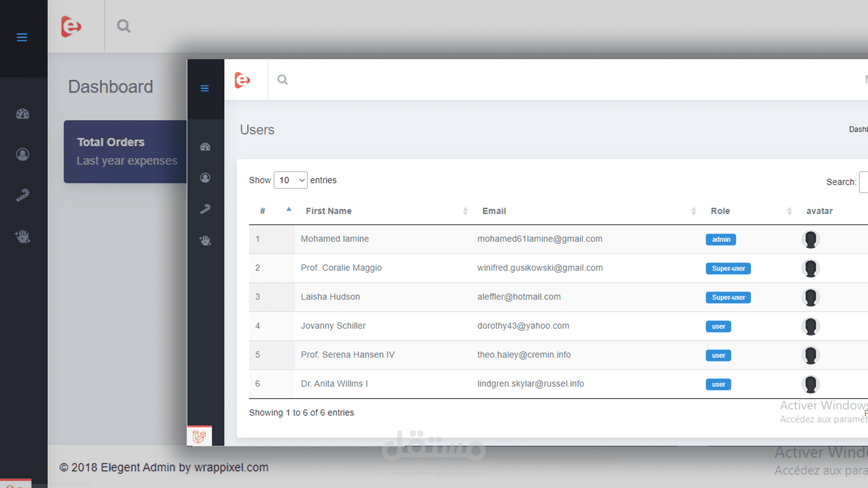
Task: Click the foreground sidebar hand icon
Action: tap(205, 240)
